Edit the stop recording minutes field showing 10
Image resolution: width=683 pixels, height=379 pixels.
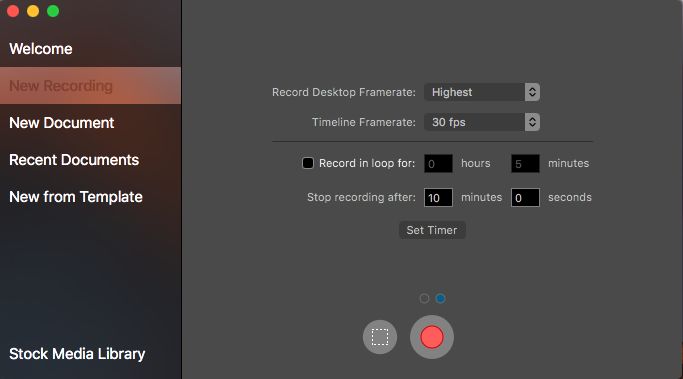coord(438,197)
